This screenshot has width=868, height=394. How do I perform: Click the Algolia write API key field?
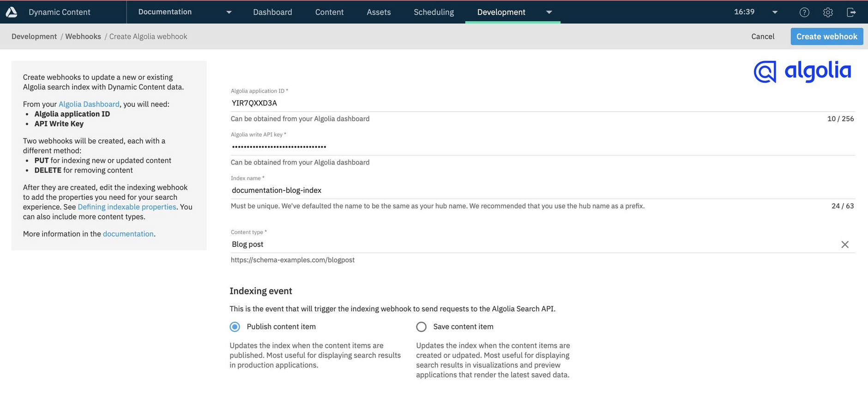[543, 147]
